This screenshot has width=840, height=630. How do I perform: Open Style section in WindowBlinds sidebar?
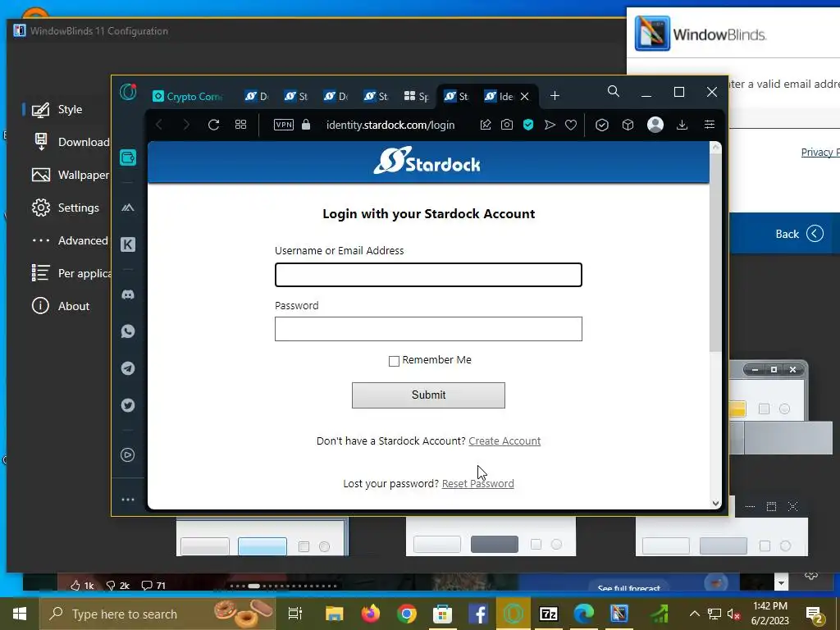pos(57,109)
